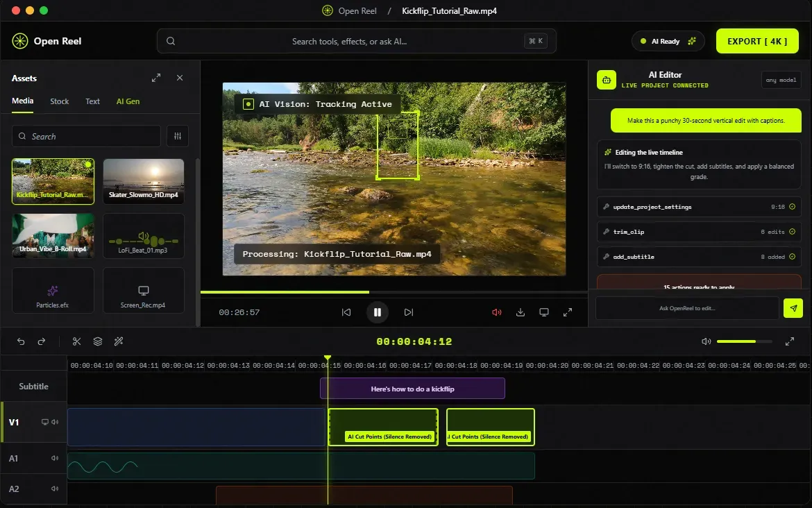Click the ⌘K shortcut badge
The width and height of the screenshot is (812, 508).
coord(536,41)
